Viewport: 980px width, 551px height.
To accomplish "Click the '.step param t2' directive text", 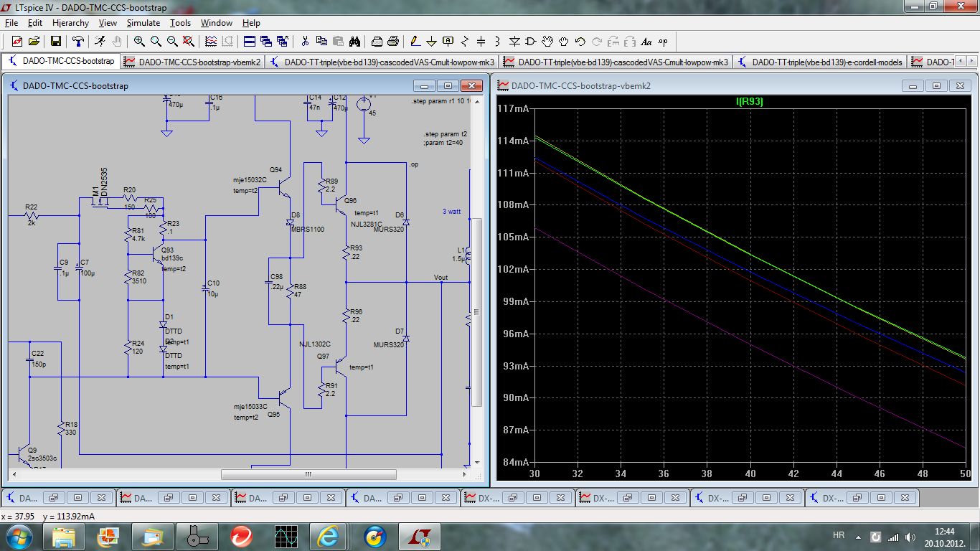I will click(x=446, y=134).
